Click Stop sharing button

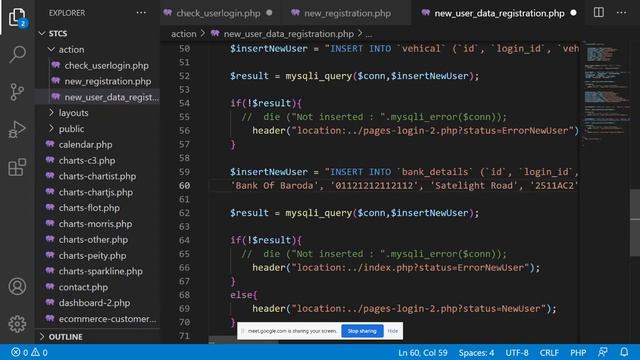362,331
